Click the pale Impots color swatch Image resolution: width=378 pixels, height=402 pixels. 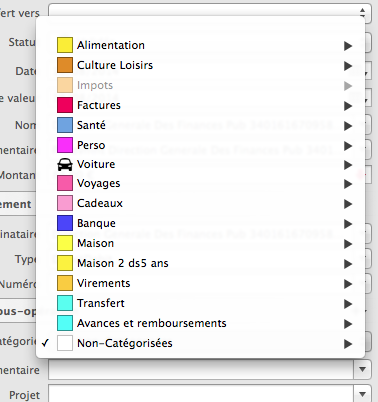point(65,85)
